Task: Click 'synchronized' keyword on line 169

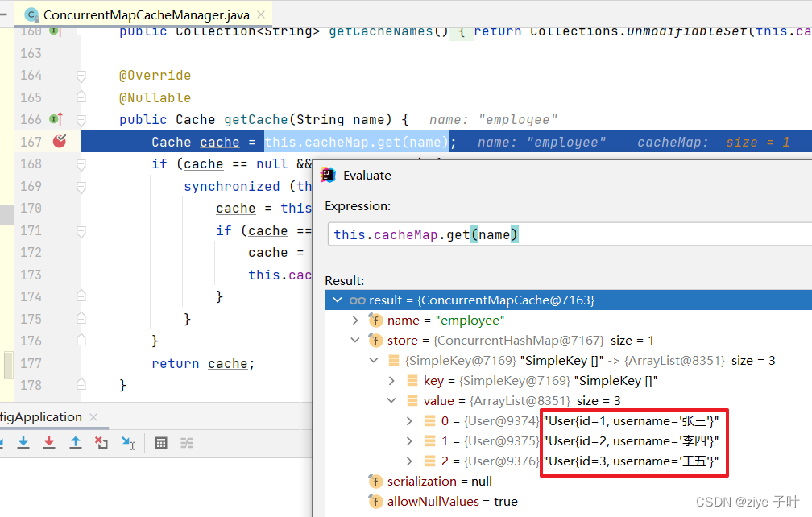Action: click(x=231, y=186)
